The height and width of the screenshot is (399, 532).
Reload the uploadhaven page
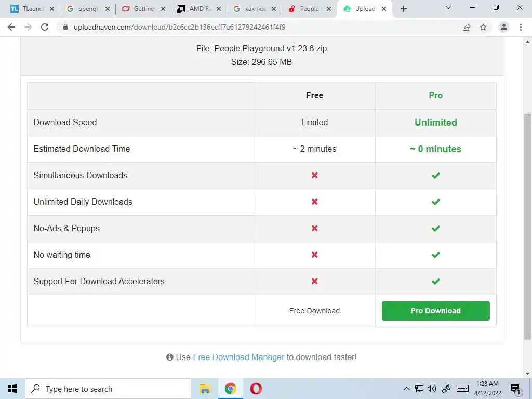[45, 27]
